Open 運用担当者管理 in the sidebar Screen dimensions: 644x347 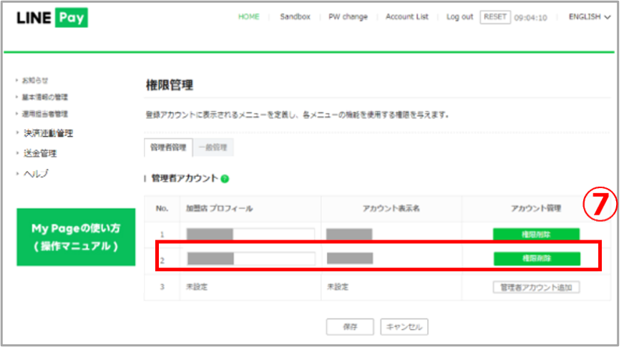point(45,114)
